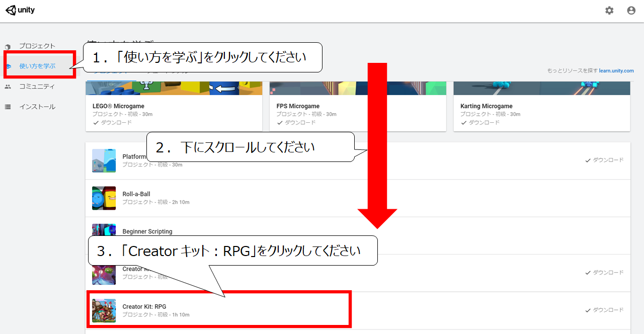Click Karting Microgame's 初級 - 30m subtitle
Viewport: 644px width, 334px height.
pyautogui.click(x=491, y=114)
